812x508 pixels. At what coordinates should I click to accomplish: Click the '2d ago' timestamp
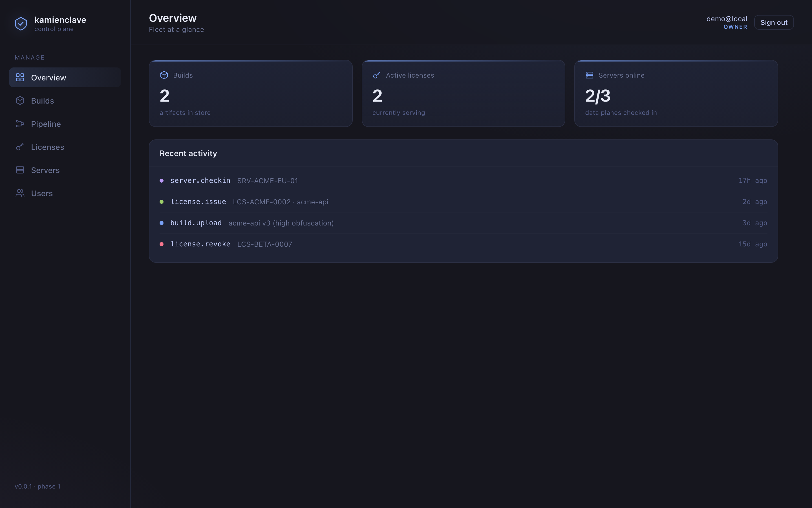point(754,202)
